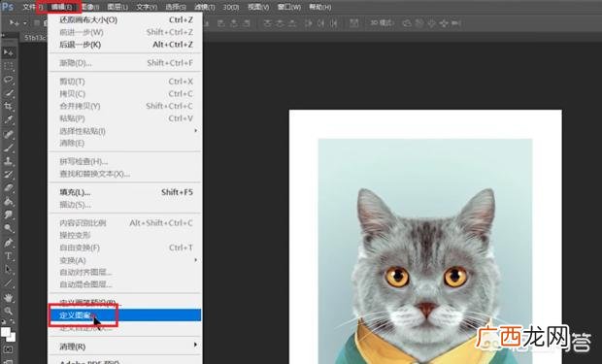Click the background color swatch
This screenshot has height=364, width=602.
coord(12,338)
